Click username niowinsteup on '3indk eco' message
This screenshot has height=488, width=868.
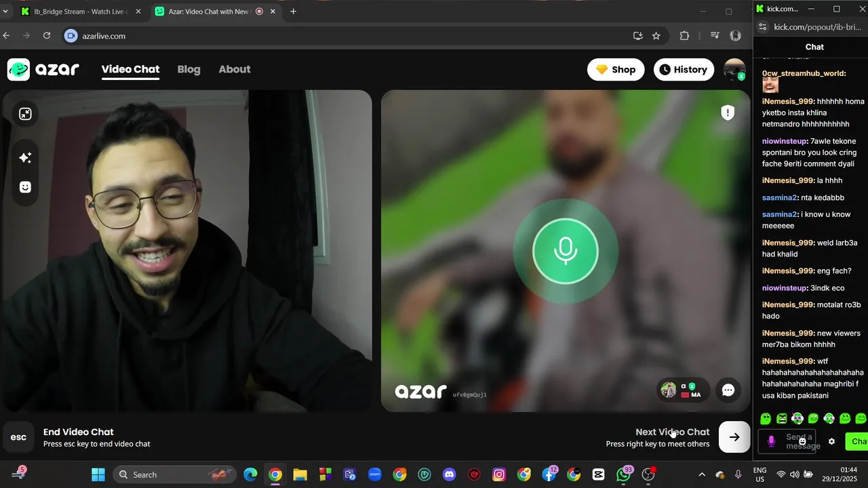pyautogui.click(x=785, y=288)
